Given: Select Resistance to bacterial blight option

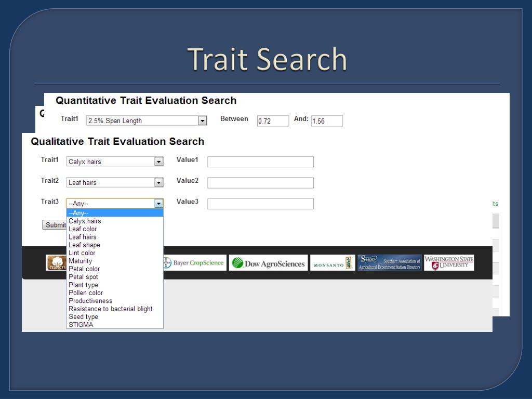Looking at the screenshot, I should pos(115,309).
